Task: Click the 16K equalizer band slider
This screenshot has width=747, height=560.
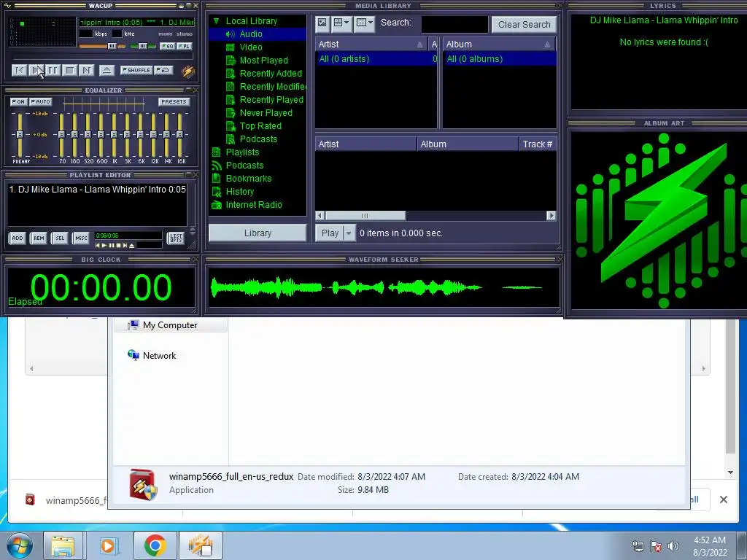Action: 179,135
